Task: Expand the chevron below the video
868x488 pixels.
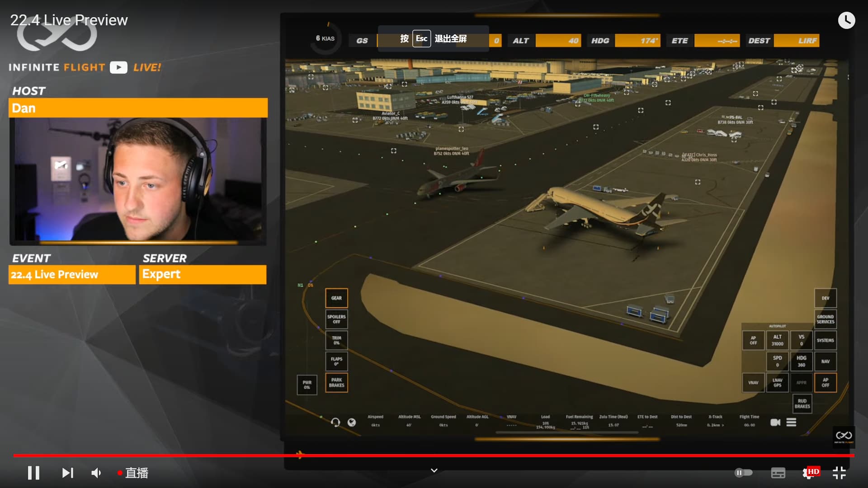Action: [434, 470]
